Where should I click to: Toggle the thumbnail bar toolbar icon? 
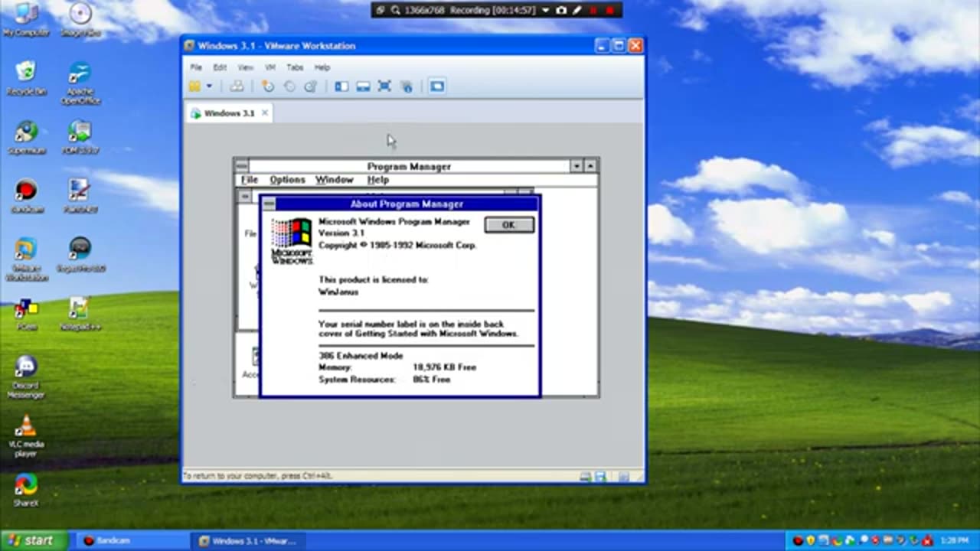pyautogui.click(x=363, y=86)
